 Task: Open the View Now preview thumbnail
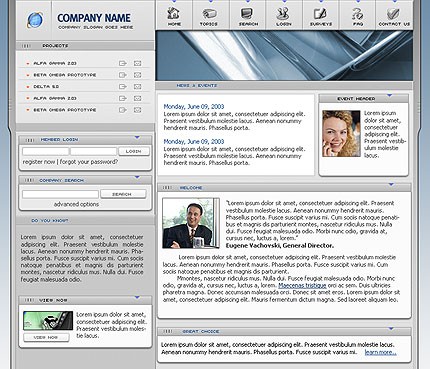coord(48,321)
